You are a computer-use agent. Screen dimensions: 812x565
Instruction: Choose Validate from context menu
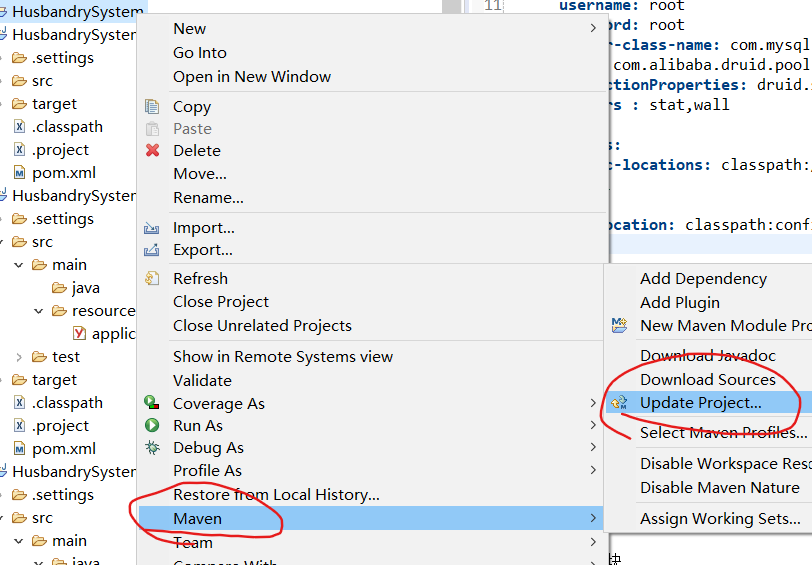[x=202, y=381]
